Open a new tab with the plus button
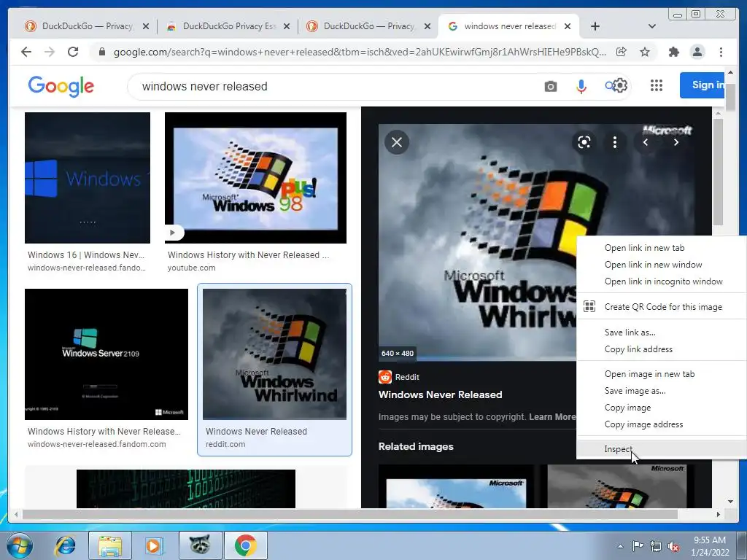The width and height of the screenshot is (747, 560). coord(595,26)
